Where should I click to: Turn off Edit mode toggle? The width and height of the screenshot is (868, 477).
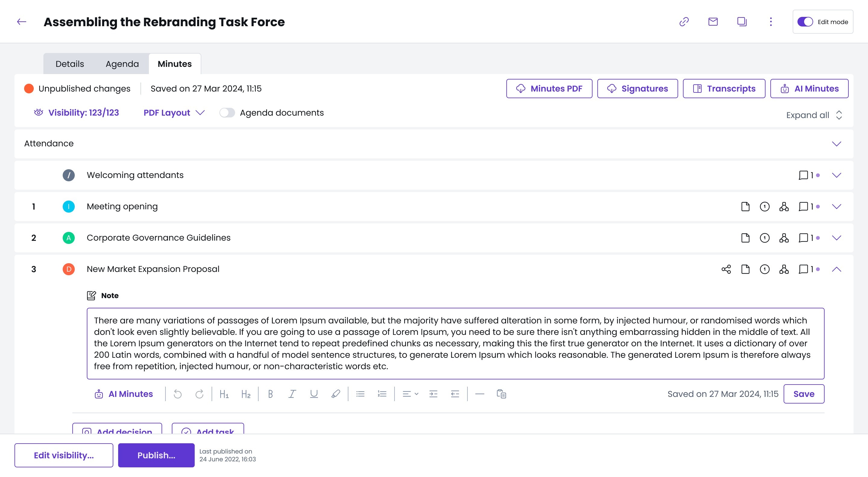point(805,22)
